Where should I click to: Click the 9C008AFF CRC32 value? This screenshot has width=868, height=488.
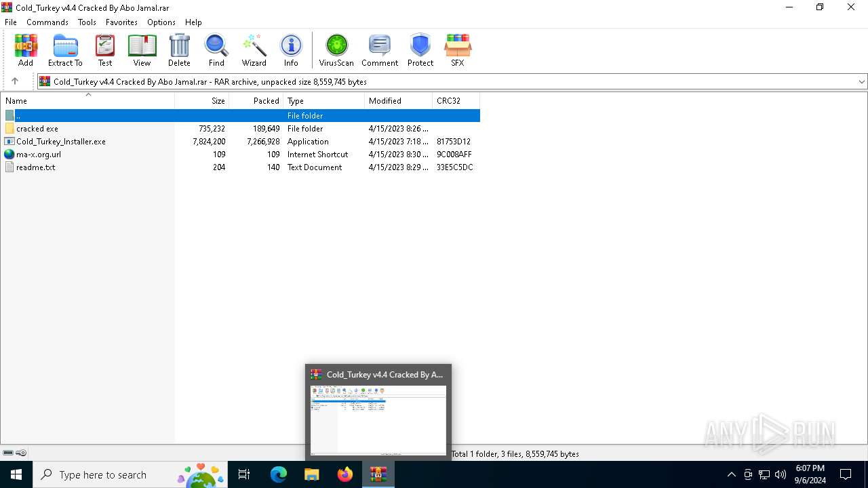click(454, 155)
